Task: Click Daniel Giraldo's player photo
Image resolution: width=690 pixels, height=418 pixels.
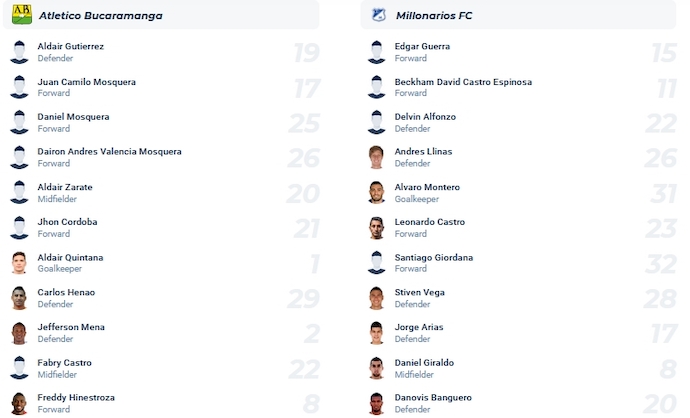Action: pos(376,368)
